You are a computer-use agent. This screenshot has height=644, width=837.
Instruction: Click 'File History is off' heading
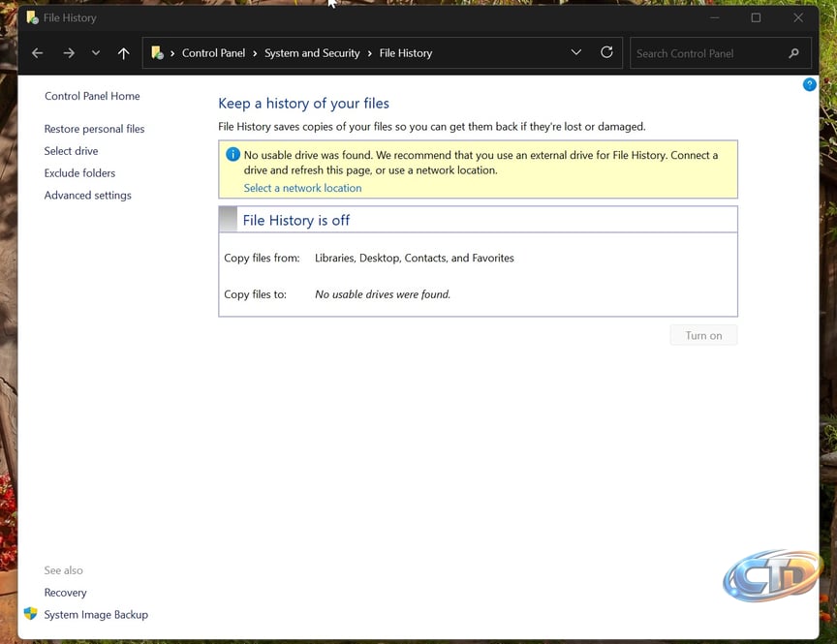(x=296, y=221)
